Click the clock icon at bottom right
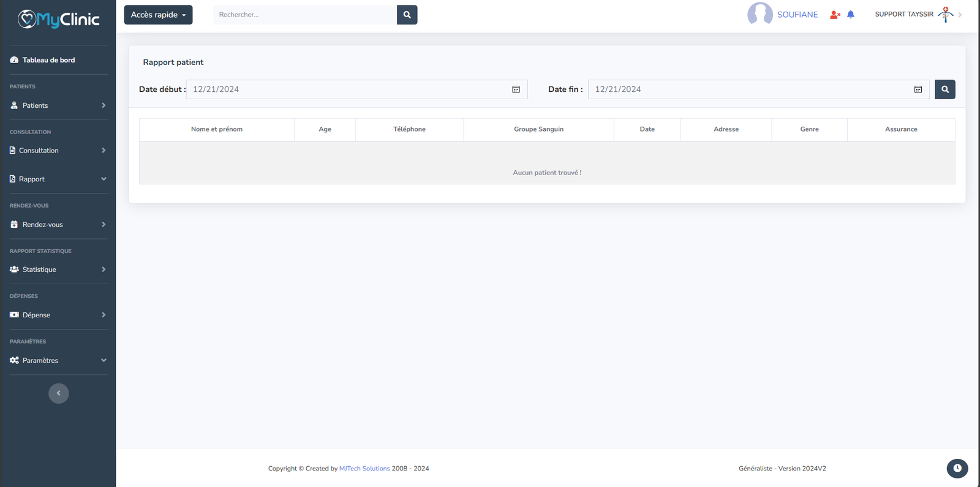This screenshot has height=487, width=980. [957, 469]
